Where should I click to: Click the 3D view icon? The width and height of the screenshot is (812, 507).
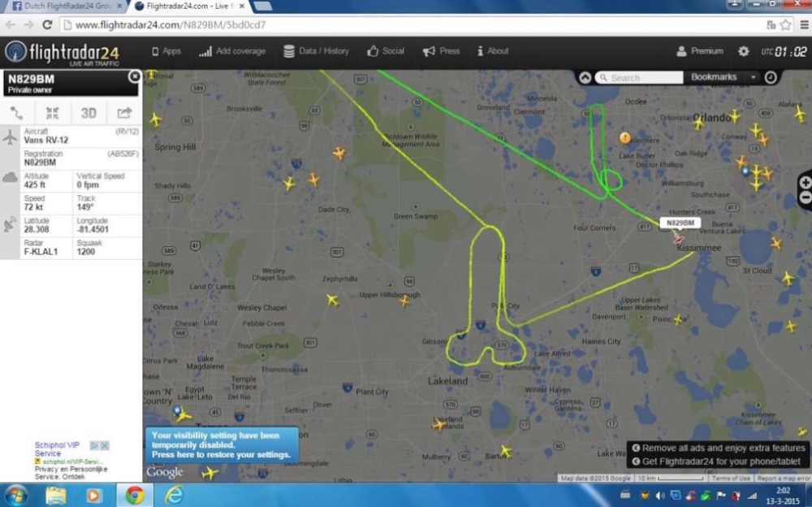point(88,113)
